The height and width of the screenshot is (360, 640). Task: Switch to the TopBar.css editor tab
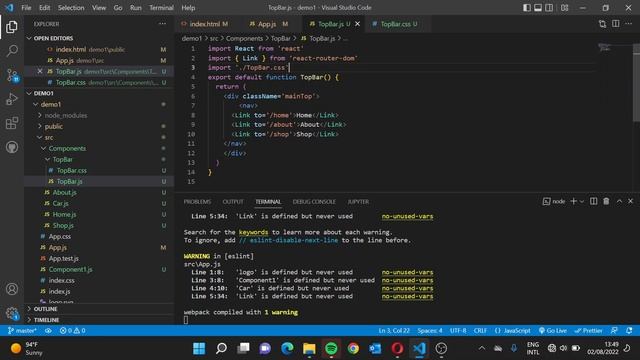[x=395, y=24]
